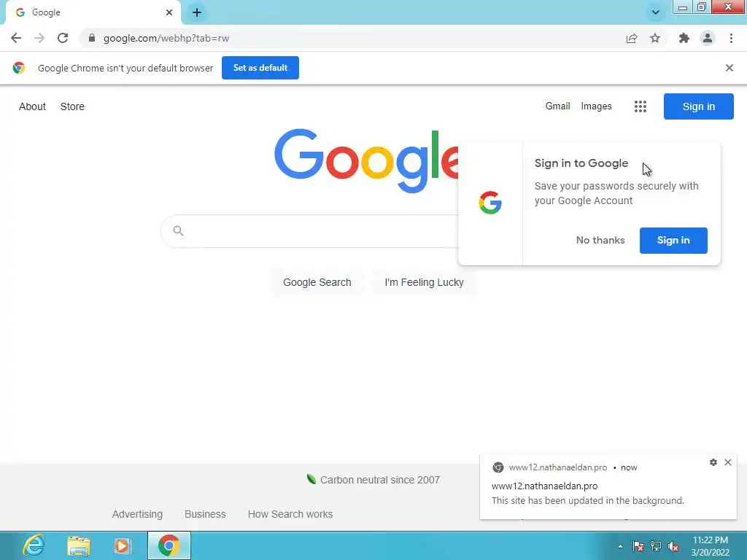Expand the tab search dropdown arrow
This screenshot has height=560, width=747.
pyautogui.click(x=656, y=12)
